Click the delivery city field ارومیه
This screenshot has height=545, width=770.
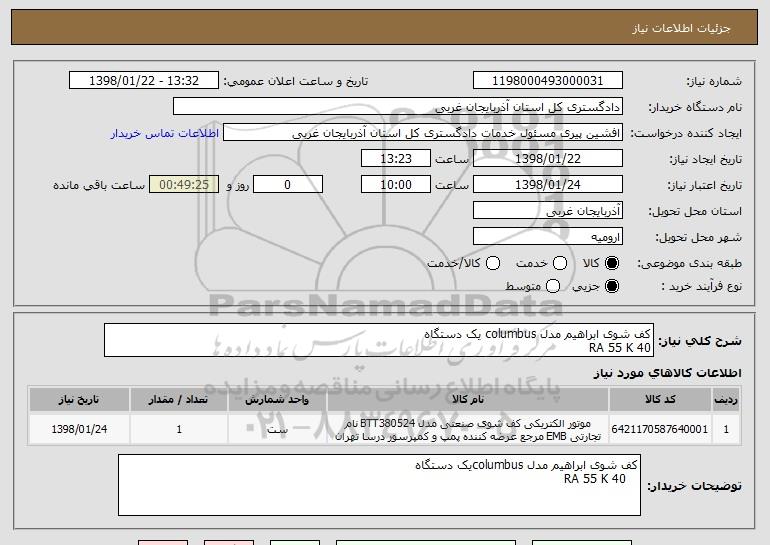pos(548,237)
